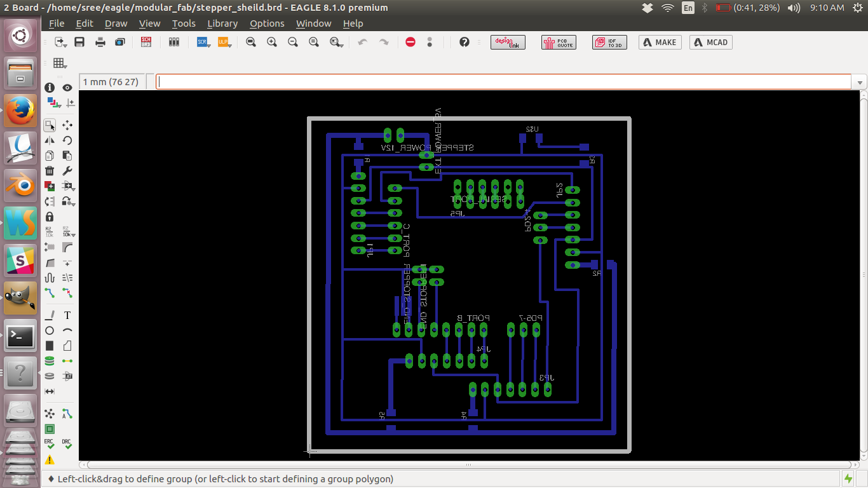Select the Copy tool

coord(50,156)
